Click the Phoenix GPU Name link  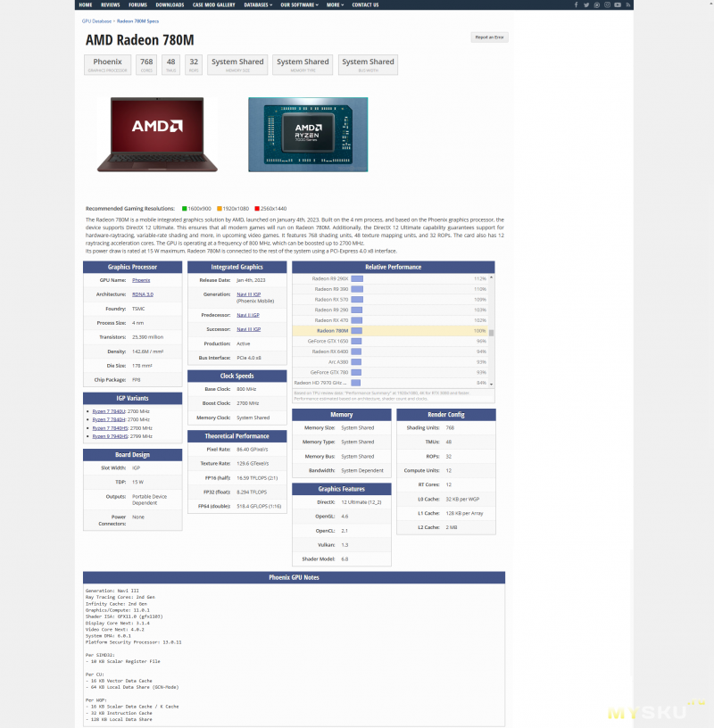pyautogui.click(x=141, y=280)
